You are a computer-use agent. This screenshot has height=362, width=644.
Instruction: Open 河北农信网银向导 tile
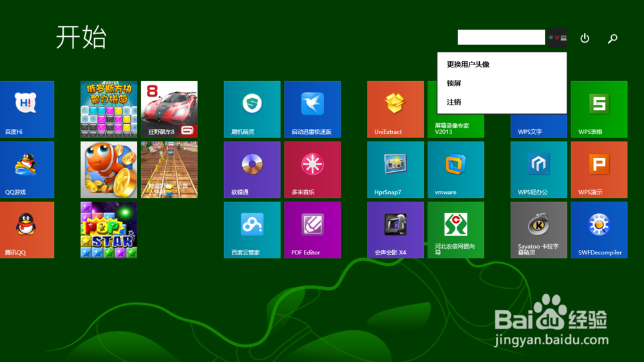pos(456,230)
